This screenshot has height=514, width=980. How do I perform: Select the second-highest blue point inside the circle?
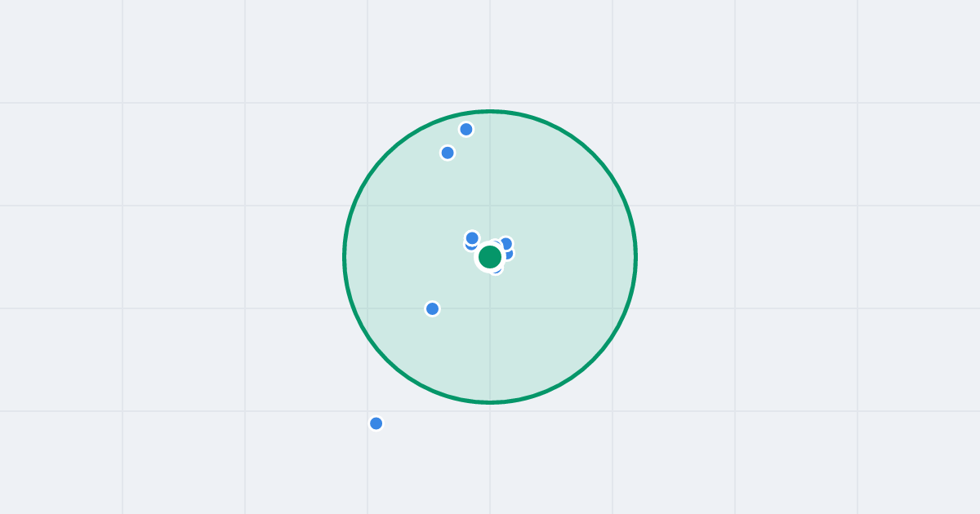[448, 153]
